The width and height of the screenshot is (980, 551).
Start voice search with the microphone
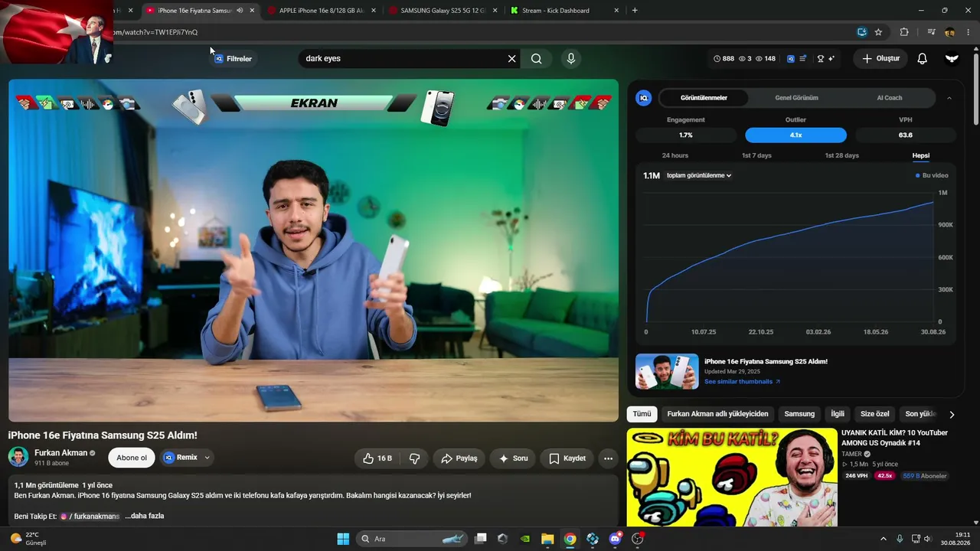click(x=570, y=59)
